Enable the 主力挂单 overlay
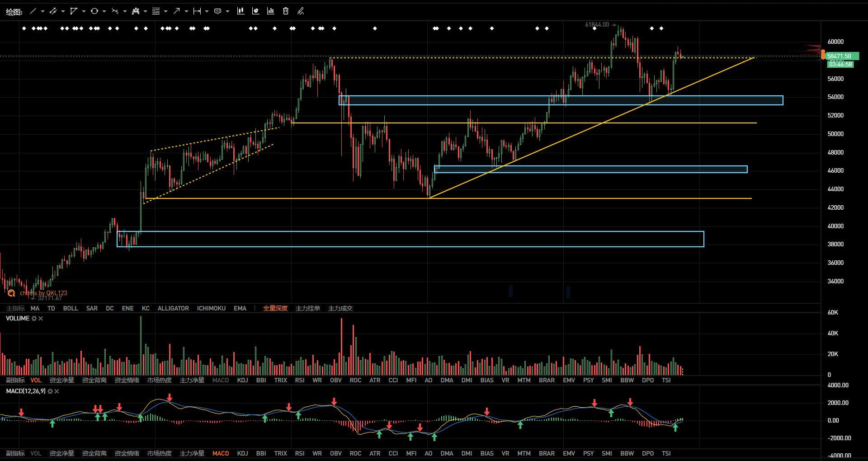 tap(307, 308)
